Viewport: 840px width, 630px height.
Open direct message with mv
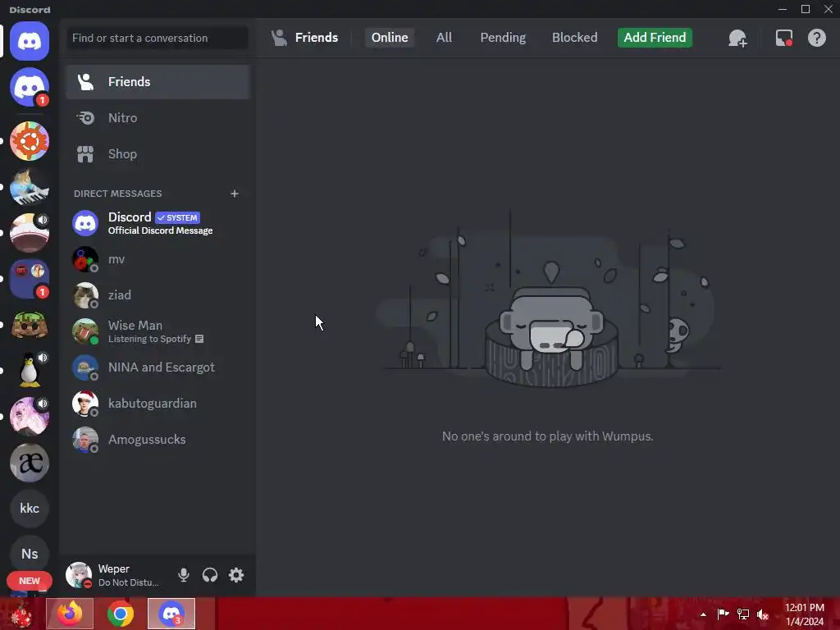pyautogui.click(x=157, y=259)
